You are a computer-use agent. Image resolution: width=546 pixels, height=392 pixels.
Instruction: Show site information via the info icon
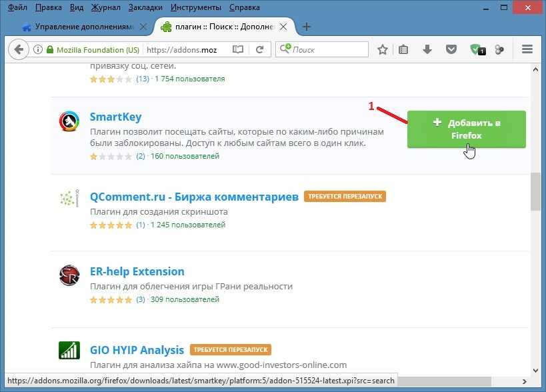(x=37, y=49)
